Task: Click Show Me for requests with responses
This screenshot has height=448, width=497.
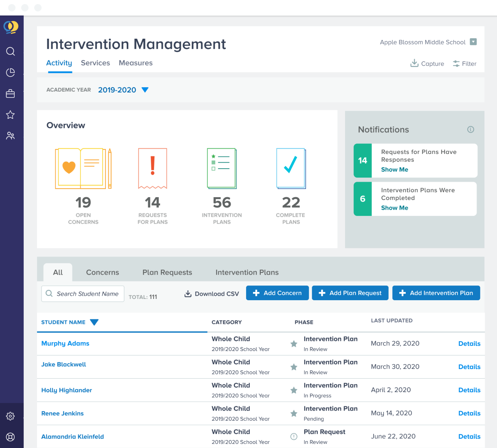Action: [x=394, y=169]
